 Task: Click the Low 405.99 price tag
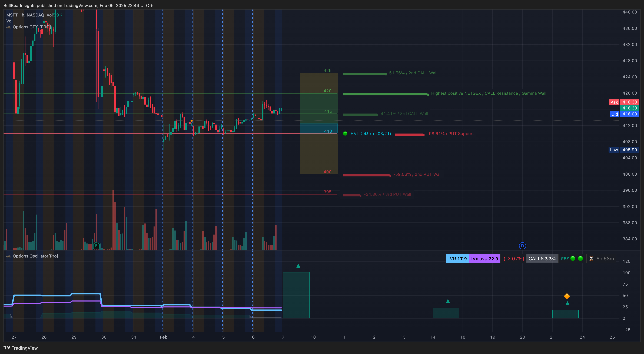[623, 150]
